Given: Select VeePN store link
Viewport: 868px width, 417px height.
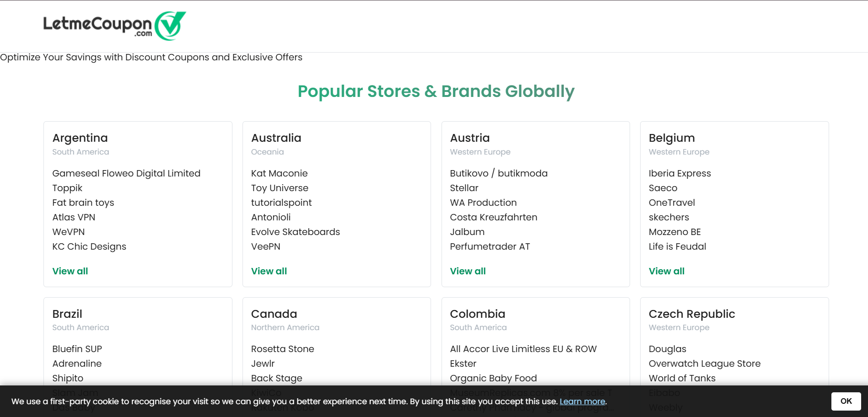Looking at the screenshot, I should pos(266,246).
